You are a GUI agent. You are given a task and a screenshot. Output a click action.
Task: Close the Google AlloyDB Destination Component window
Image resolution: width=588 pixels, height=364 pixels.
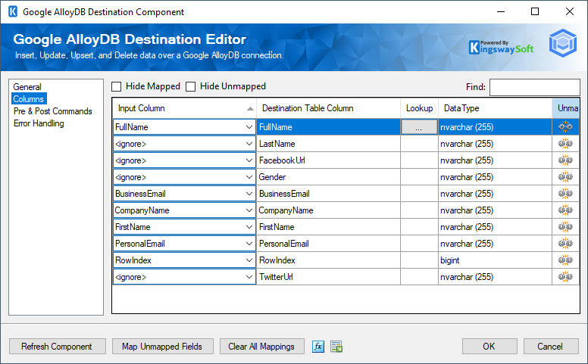570,11
